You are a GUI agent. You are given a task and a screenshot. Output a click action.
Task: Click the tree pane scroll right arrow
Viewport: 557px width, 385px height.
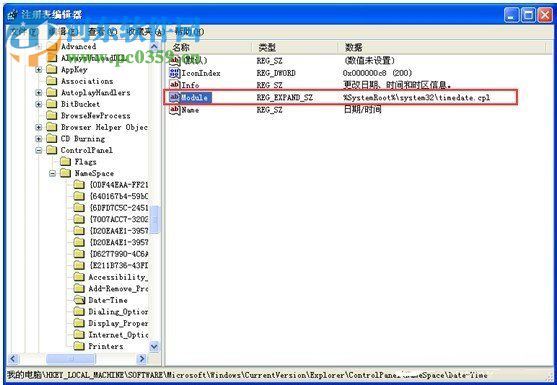pos(142,359)
